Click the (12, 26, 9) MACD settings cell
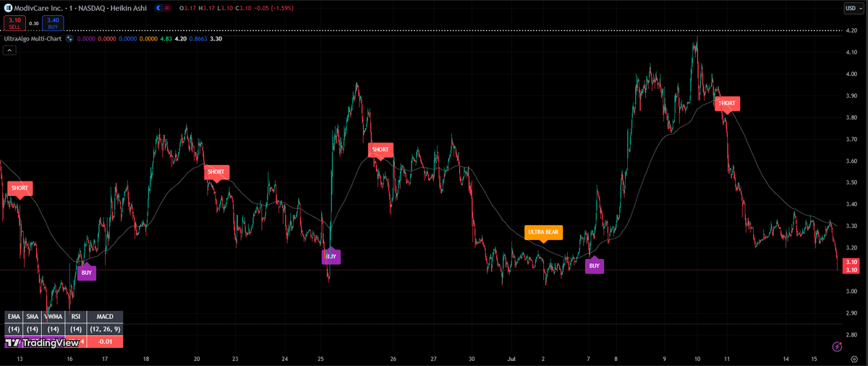Image resolution: width=868 pixels, height=366 pixels. (x=104, y=329)
